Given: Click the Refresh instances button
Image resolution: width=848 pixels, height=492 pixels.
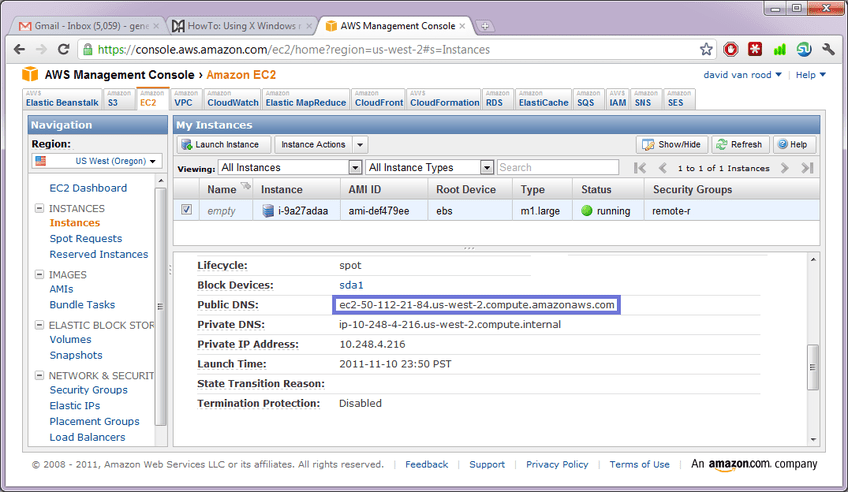Looking at the screenshot, I should pyautogui.click(x=740, y=145).
